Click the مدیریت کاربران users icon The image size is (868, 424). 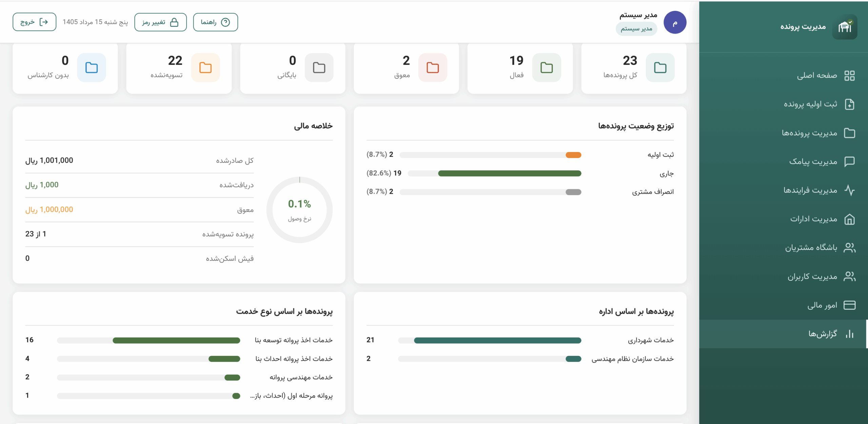coord(849,276)
